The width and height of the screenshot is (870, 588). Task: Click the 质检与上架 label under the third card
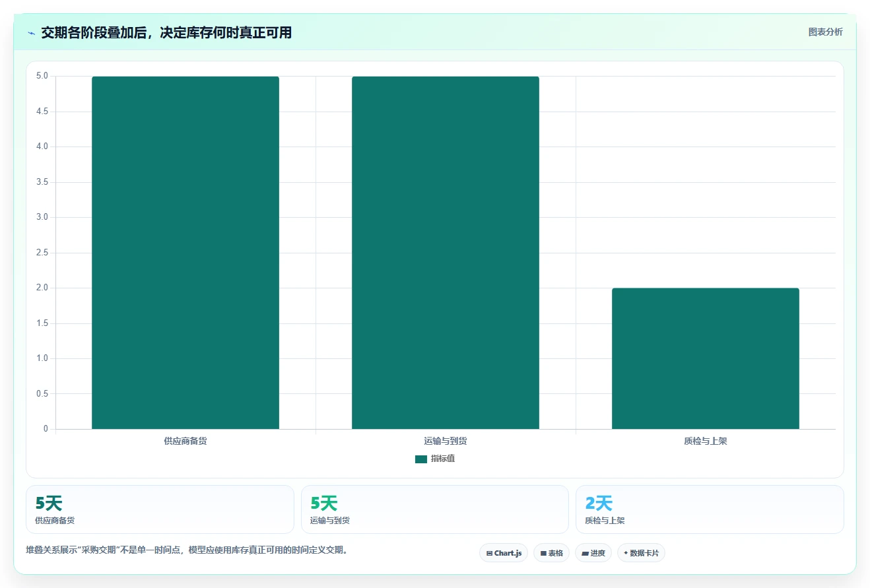pos(605,521)
